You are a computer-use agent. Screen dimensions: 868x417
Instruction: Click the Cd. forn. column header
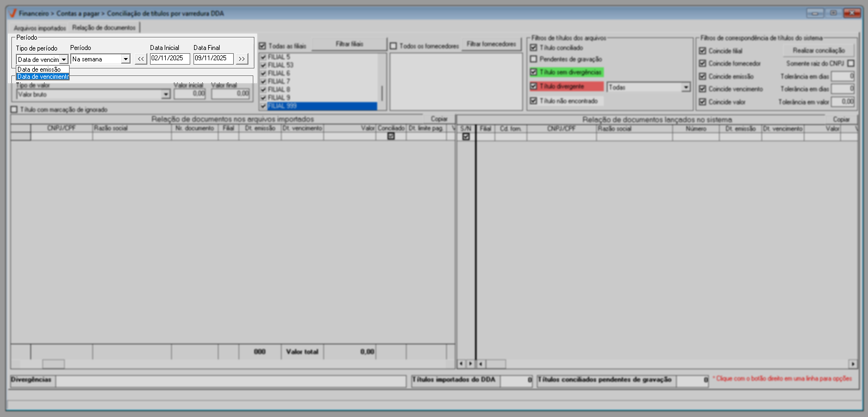[x=510, y=129]
